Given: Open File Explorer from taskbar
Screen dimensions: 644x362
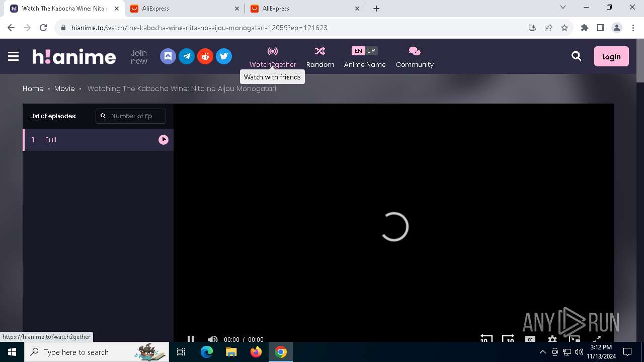Looking at the screenshot, I should click(231, 352).
